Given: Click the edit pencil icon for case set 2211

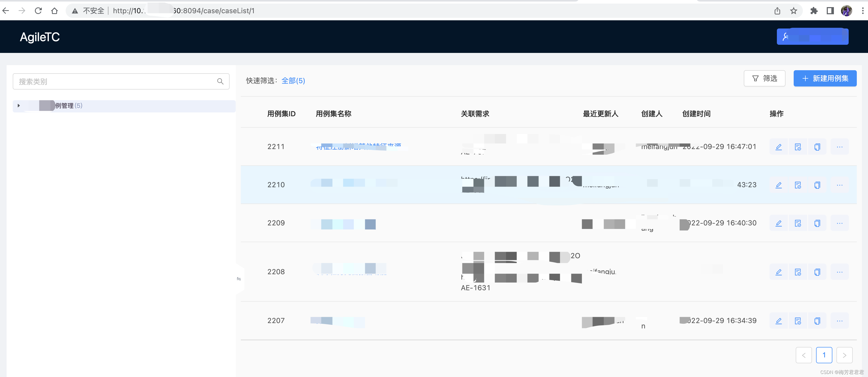Looking at the screenshot, I should [778, 147].
